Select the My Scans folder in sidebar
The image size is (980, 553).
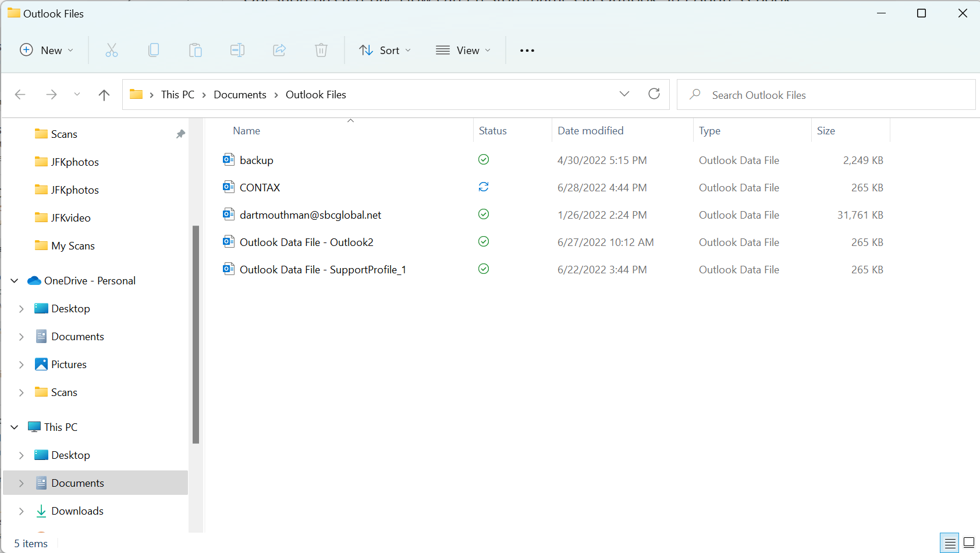[x=73, y=246]
